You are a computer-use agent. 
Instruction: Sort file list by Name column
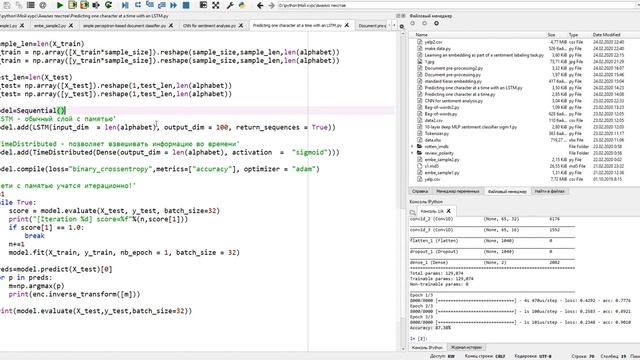[x=422, y=35]
